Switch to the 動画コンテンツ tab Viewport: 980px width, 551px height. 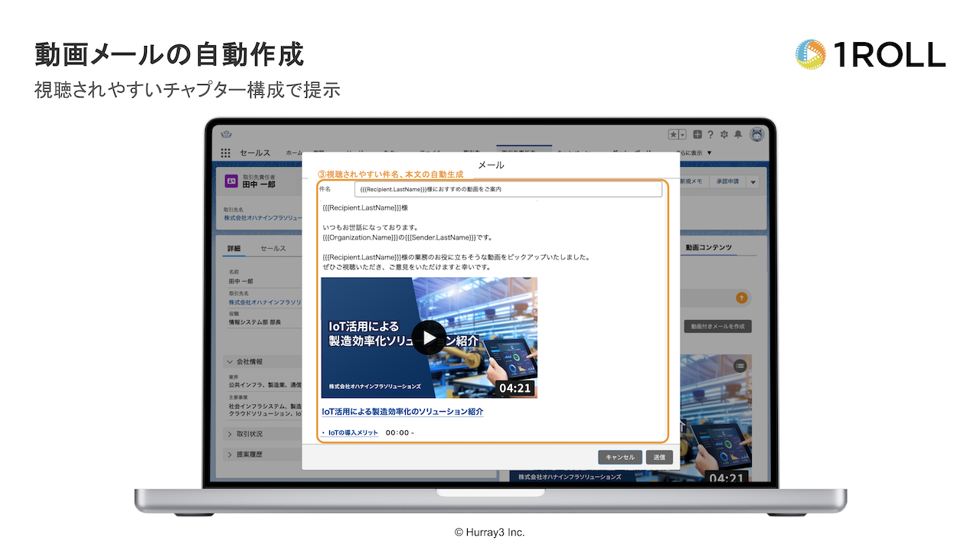(709, 247)
